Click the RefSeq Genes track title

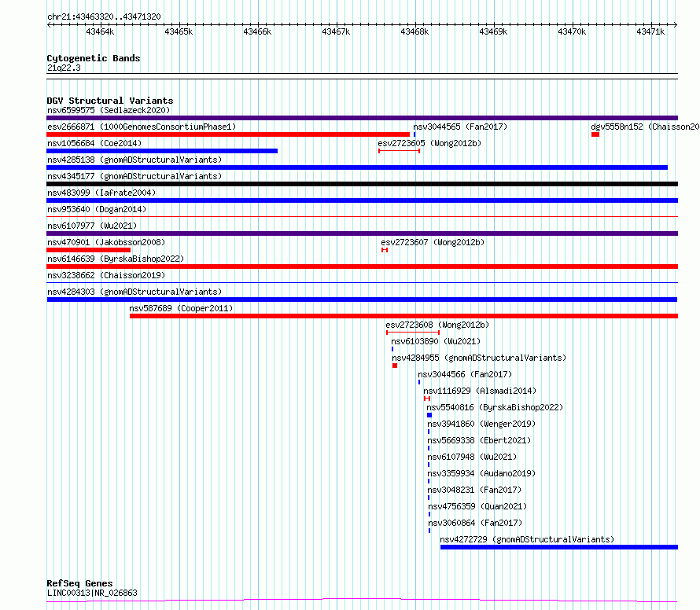79,583
